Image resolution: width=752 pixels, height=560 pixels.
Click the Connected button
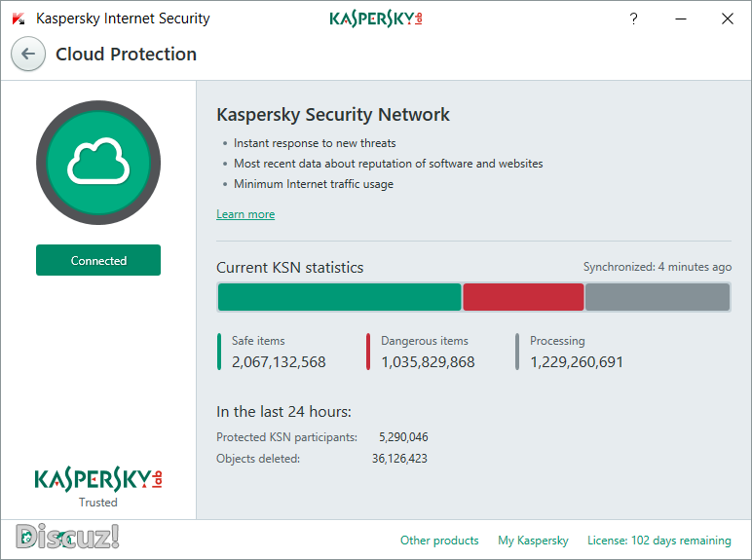98,260
